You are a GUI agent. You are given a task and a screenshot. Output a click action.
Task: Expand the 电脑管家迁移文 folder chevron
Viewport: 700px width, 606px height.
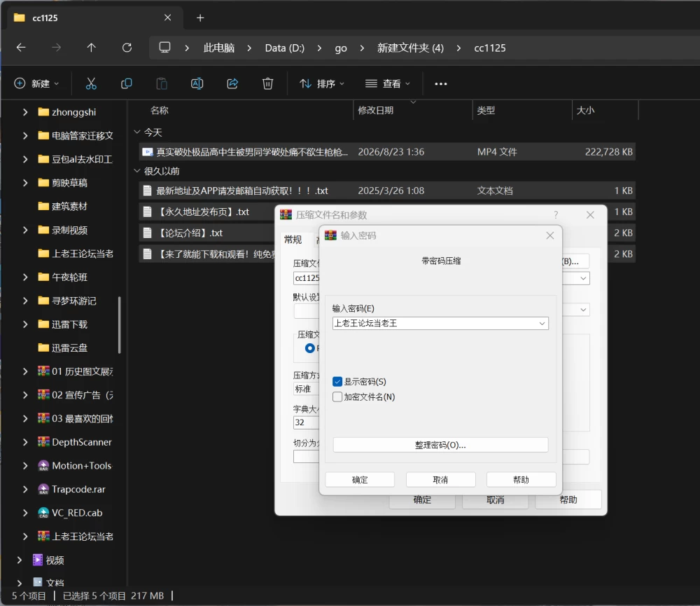(x=25, y=135)
